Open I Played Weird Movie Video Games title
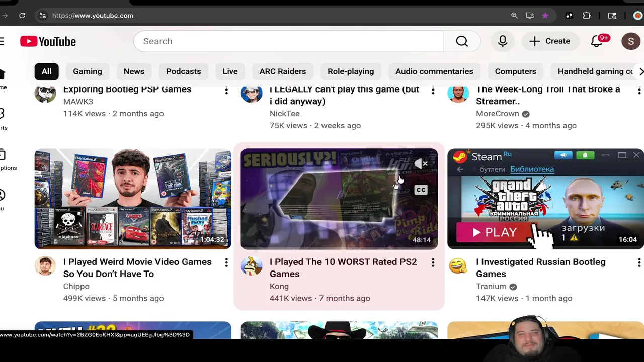 pos(137,268)
